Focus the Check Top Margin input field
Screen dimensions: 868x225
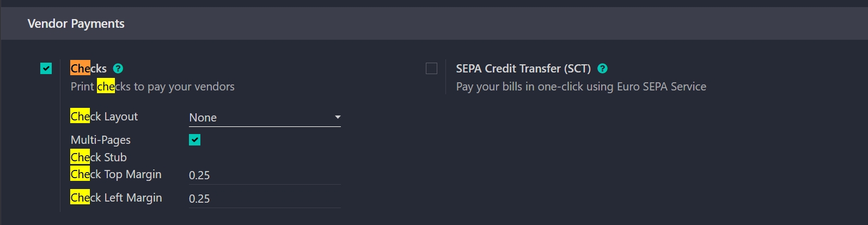pyautogui.click(x=265, y=175)
